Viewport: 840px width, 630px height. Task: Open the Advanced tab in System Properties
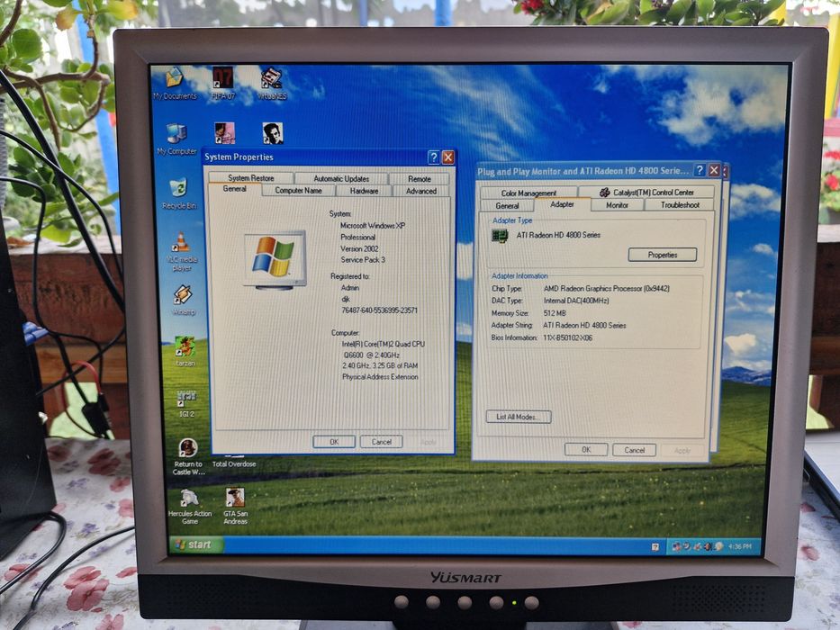pos(421,191)
